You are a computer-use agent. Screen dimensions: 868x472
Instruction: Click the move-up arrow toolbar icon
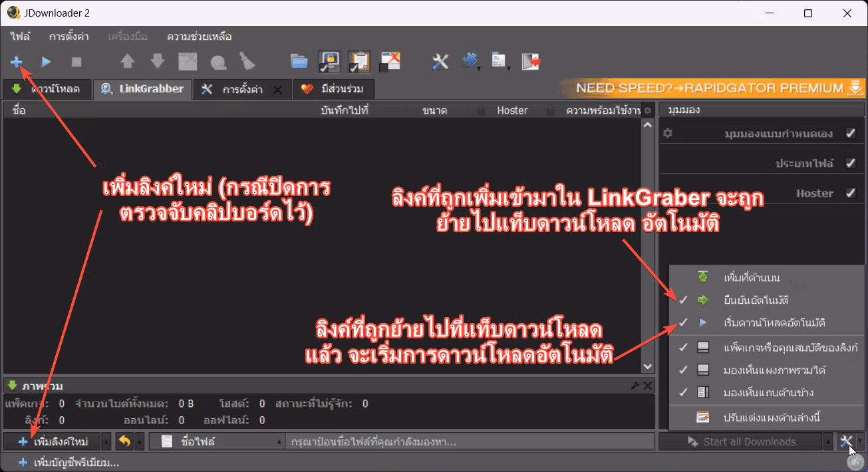pos(127,62)
